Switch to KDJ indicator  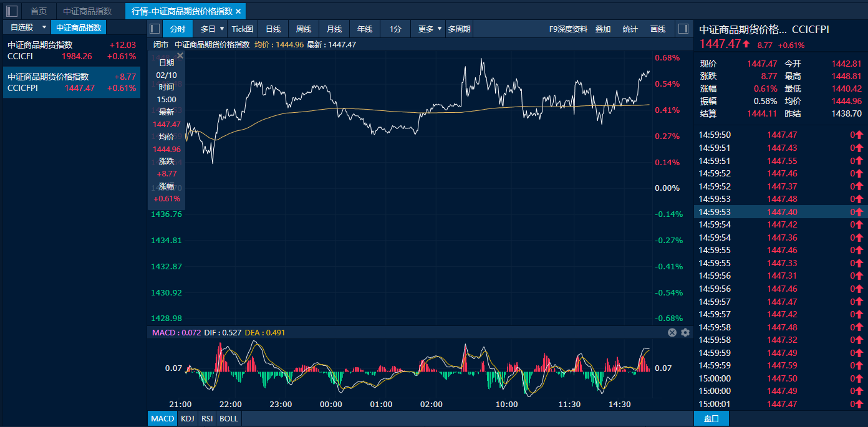coord(187,418)
